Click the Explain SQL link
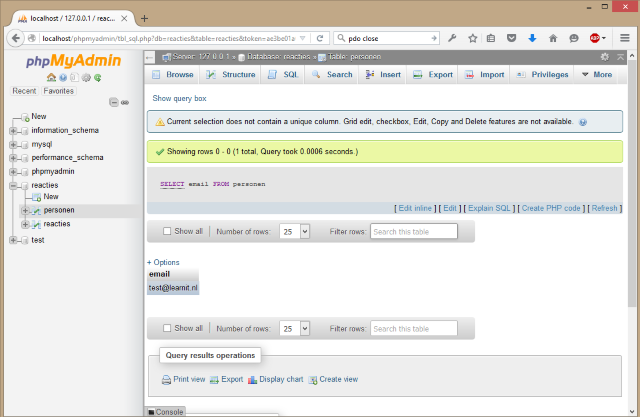Image resolution: width=640 pixels, height=417 pixels. [x=489, y=208]
